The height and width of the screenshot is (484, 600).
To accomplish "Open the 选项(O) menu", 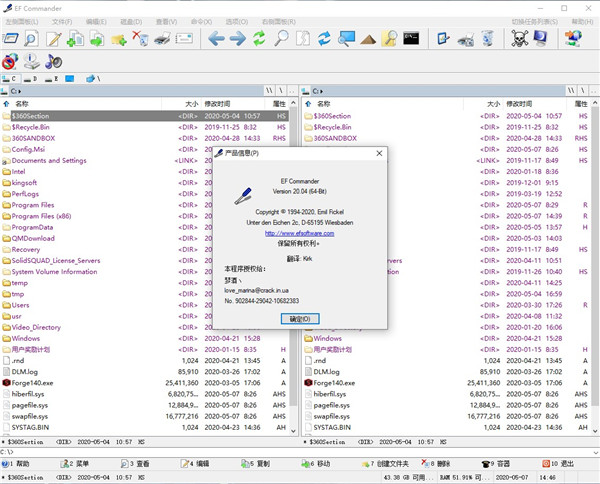I will [236, 20].
